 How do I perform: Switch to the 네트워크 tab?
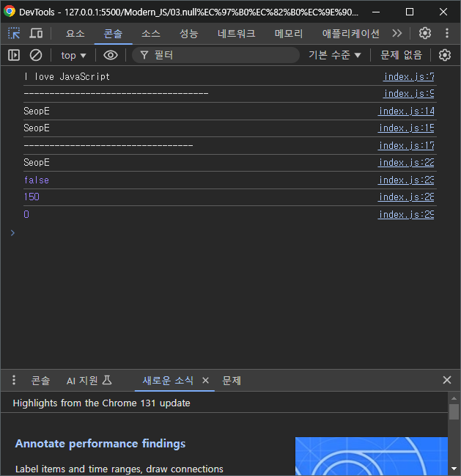(x=236, y=33)
